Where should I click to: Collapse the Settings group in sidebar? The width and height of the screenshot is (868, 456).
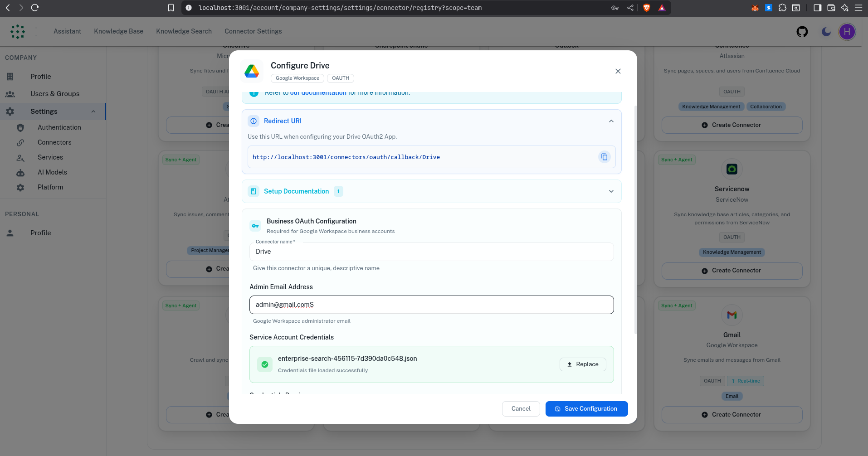(93, 111)
